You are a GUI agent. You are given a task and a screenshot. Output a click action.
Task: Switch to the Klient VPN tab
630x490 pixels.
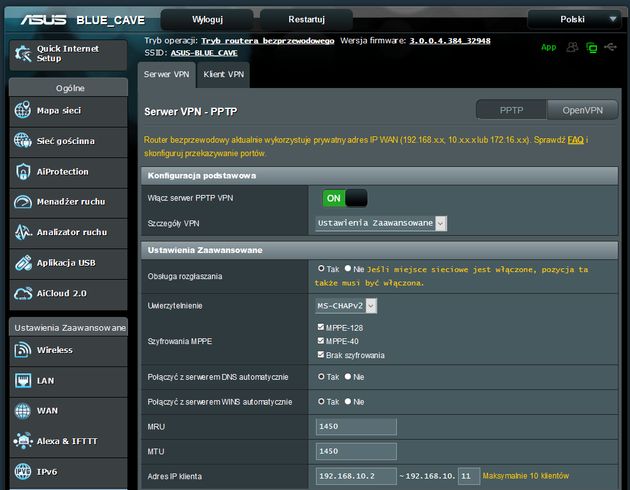[224, 74]
